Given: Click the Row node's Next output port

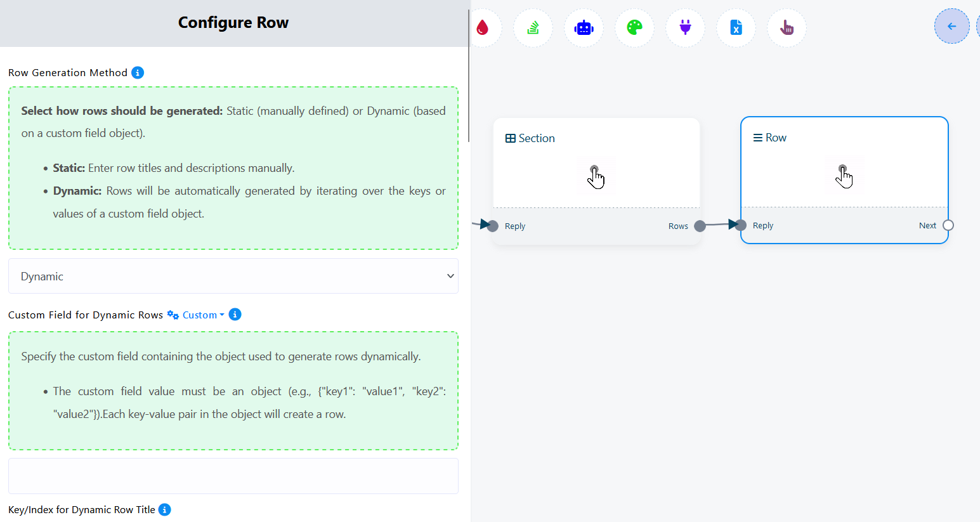Looking at the screenshot, I should (x=948, y=225).
